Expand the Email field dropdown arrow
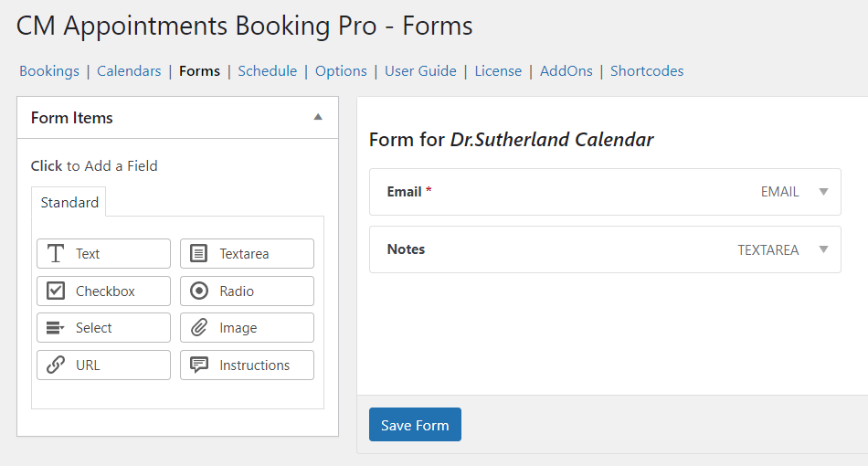The image size is (868, 466). click(x=824, y=192)
